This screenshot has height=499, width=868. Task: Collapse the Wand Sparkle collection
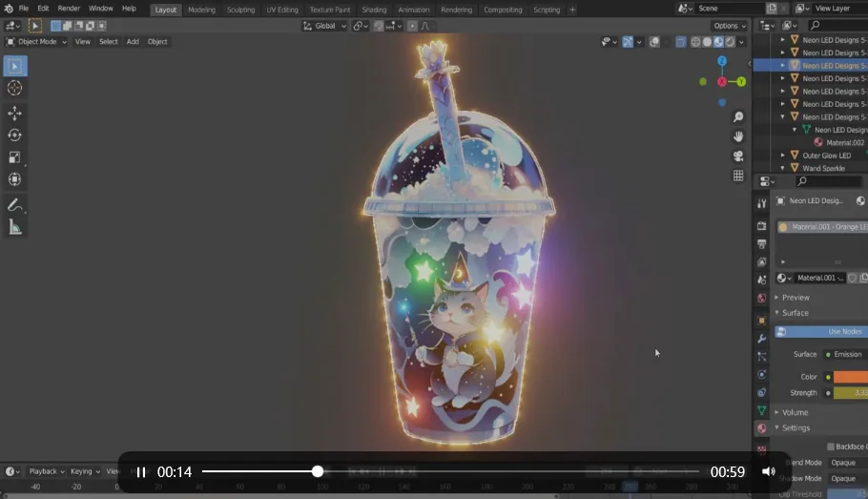tap(783, 168)
